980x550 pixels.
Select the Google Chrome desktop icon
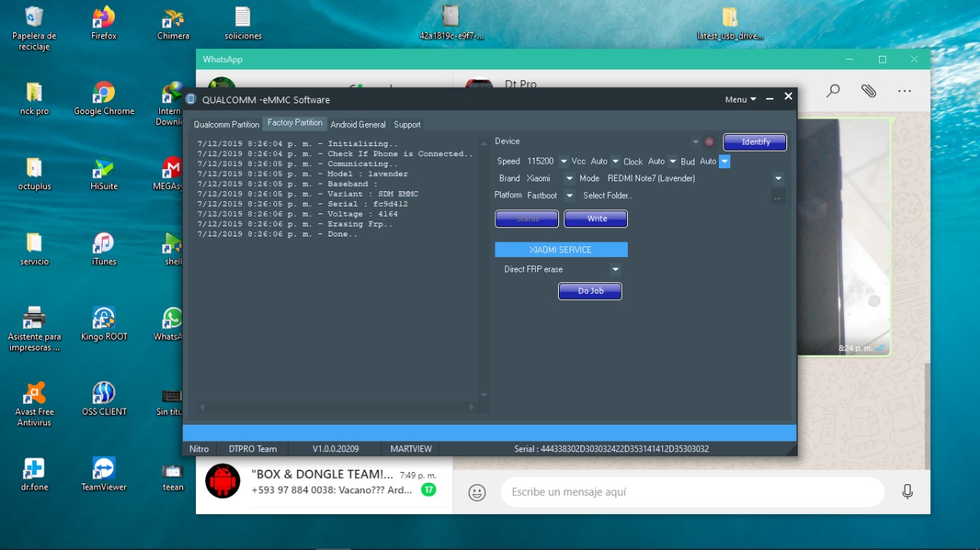[103, 99]
